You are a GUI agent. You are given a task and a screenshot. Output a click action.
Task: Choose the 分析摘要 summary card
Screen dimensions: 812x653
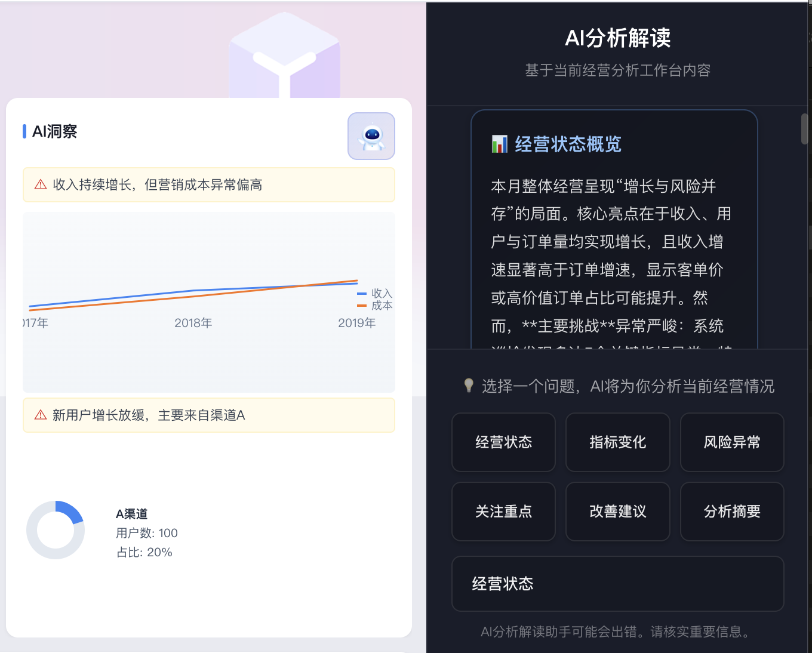pyautogui.click(x=731, y=512)
